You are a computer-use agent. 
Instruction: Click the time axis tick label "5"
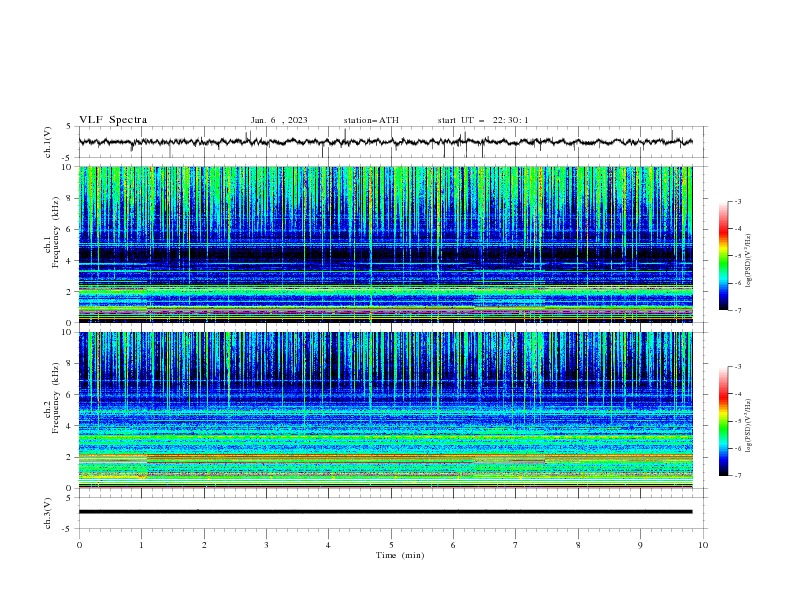391,545
